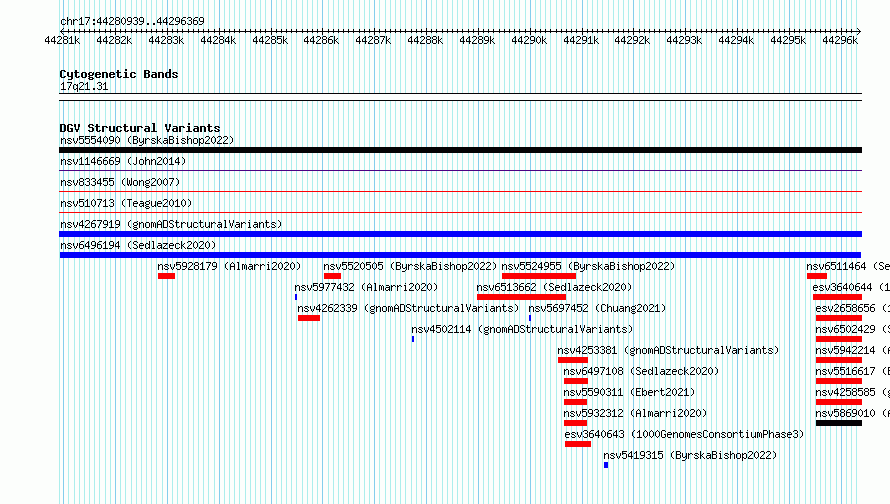Select the red bar under esv3640643

click(578, 444)
